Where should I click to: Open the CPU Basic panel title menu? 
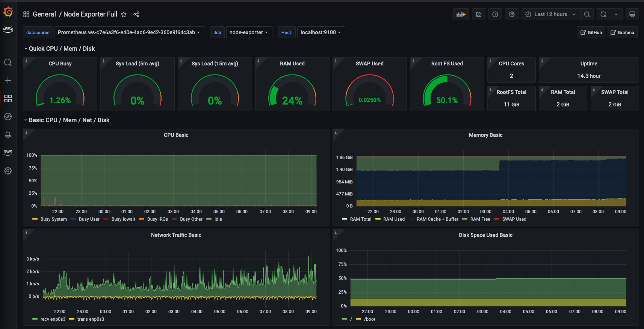coord(176,135)
